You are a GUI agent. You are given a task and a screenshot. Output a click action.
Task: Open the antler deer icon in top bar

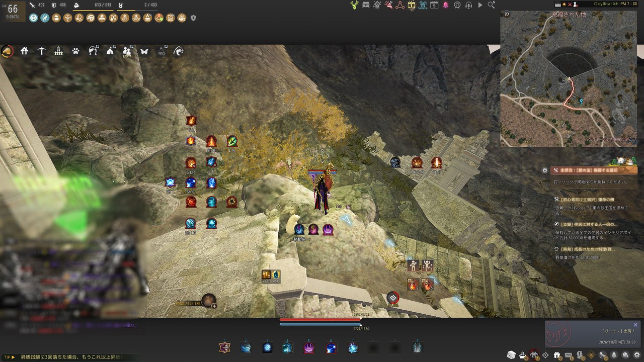click(355, 5)
